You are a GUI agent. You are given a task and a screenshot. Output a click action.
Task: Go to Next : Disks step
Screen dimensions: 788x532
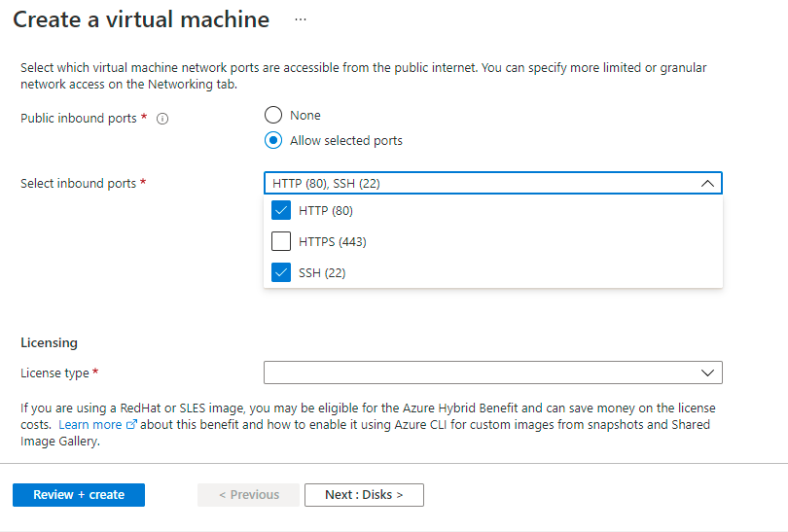[364, 494]
